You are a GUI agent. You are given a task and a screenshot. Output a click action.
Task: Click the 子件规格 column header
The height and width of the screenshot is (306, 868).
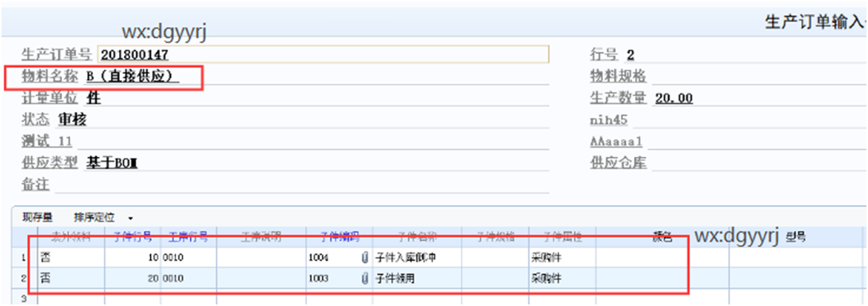495,237
